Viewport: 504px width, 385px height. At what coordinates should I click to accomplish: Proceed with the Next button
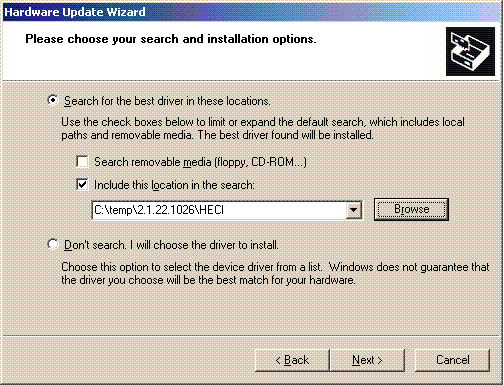[x=367, y=360]
